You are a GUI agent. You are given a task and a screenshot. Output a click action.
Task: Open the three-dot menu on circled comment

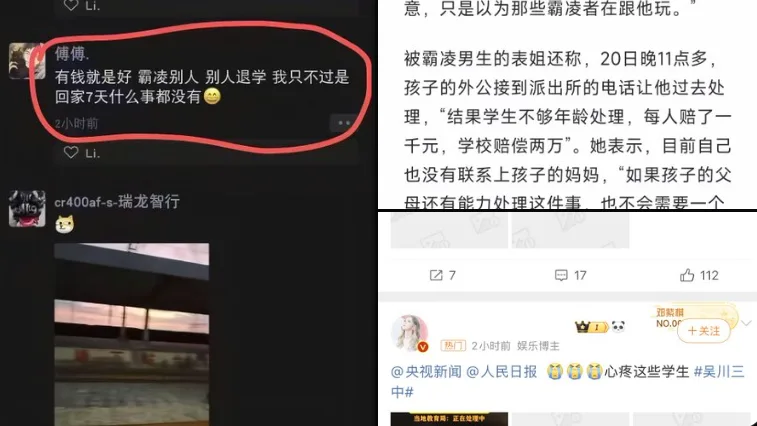pos(344,123)
